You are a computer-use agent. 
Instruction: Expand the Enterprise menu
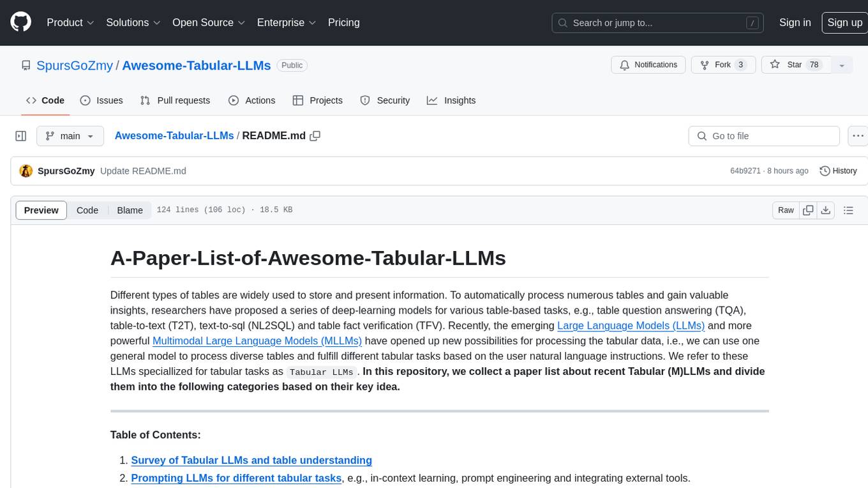[x=287, y=22]
